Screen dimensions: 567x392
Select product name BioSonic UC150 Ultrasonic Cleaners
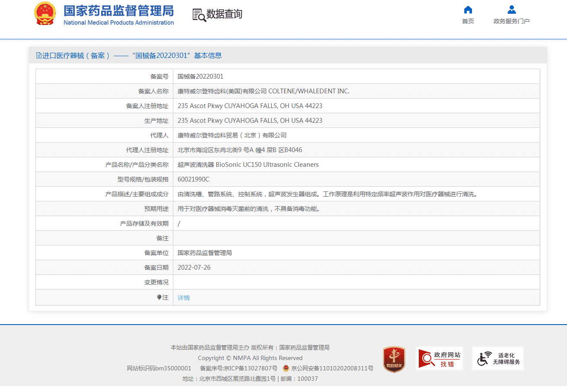(x=248, y=165)
